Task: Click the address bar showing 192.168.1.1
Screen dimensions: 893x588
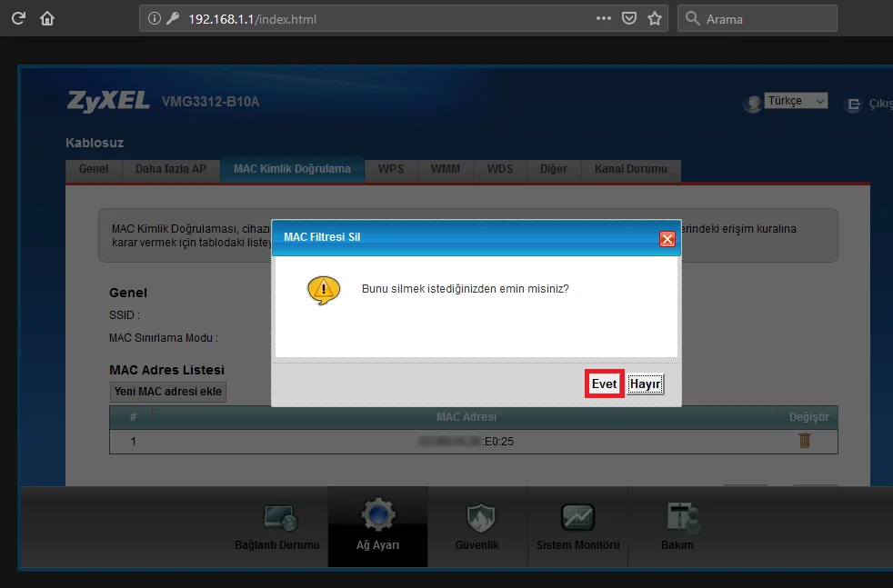Action: pos(364,18)
